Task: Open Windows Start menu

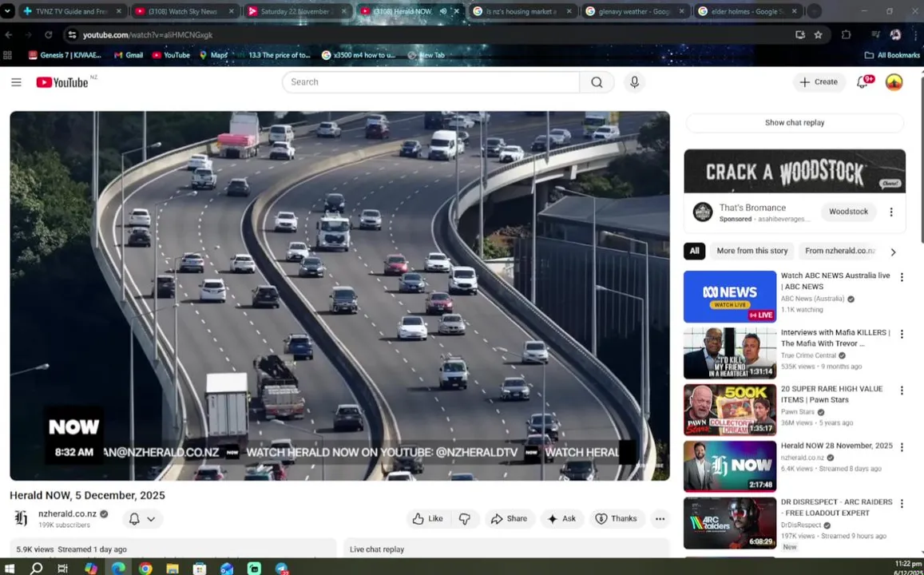Action: 10,568
